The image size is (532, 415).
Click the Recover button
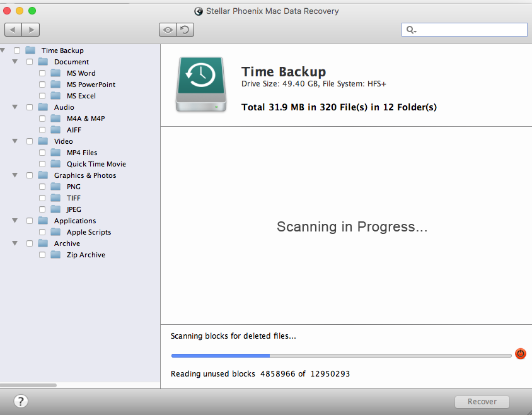[482, 401]
